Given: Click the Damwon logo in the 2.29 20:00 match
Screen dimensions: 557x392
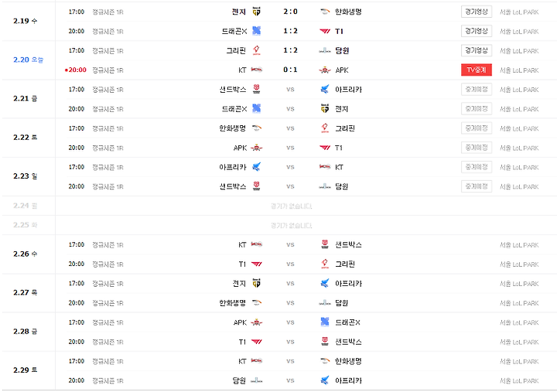Looking at the screenshot, I should (256, 380).
